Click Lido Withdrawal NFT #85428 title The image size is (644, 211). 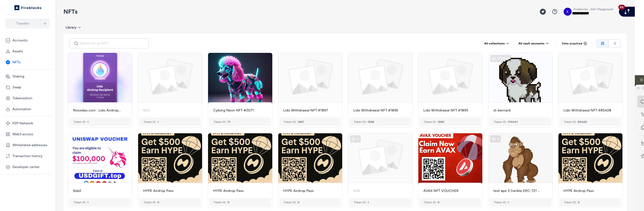tap(587, 110)
